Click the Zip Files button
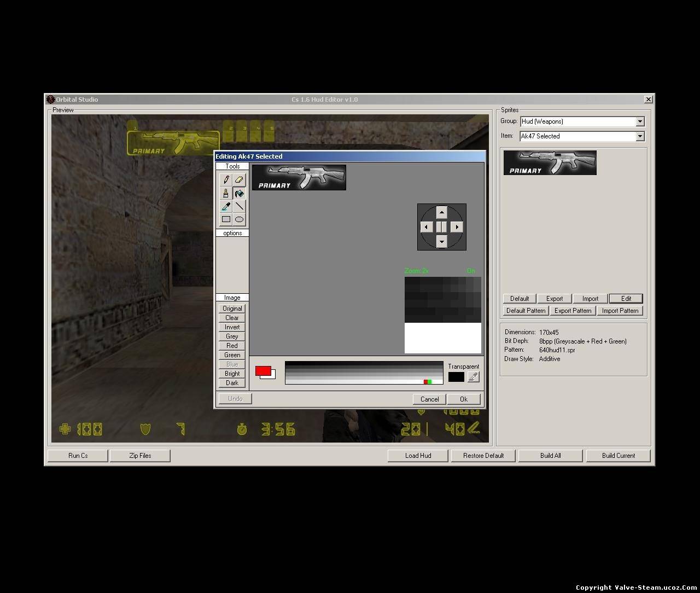This screenshot has height=593, width=700. [x=140, y=456]
